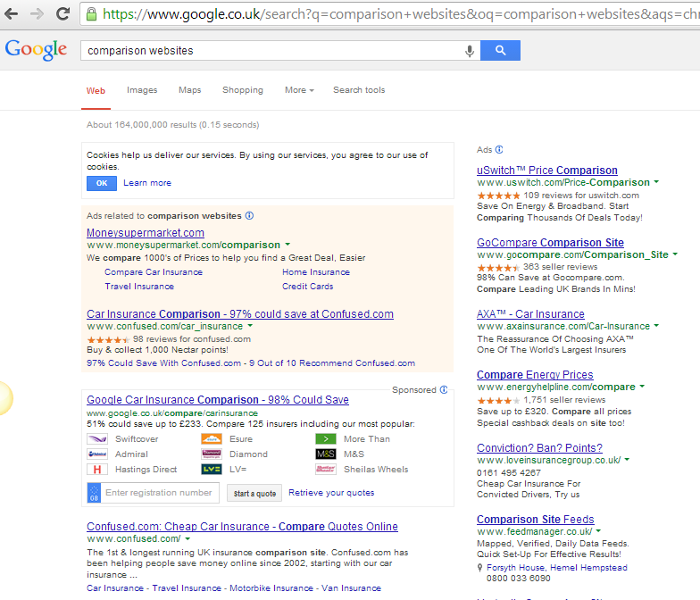Open 'AXA - Car Insurance' ad
The height and width of the screenshot is (600, 700).
530,314
